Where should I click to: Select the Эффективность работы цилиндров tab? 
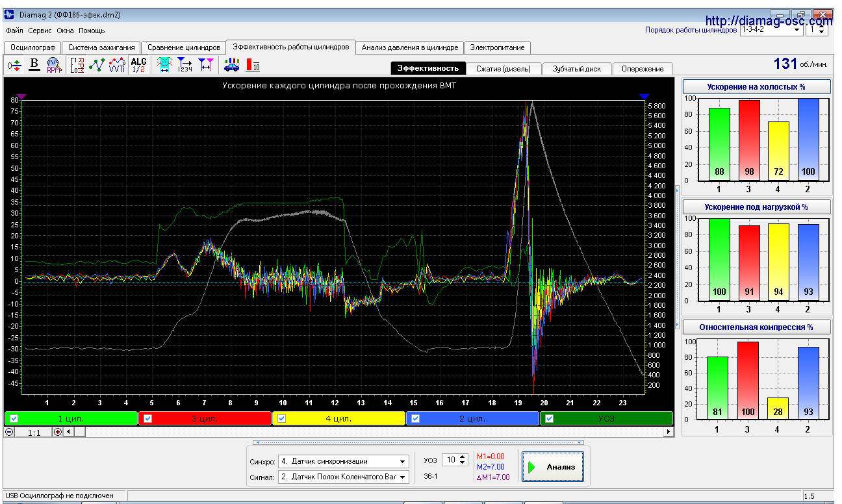(x=291, y=47)
